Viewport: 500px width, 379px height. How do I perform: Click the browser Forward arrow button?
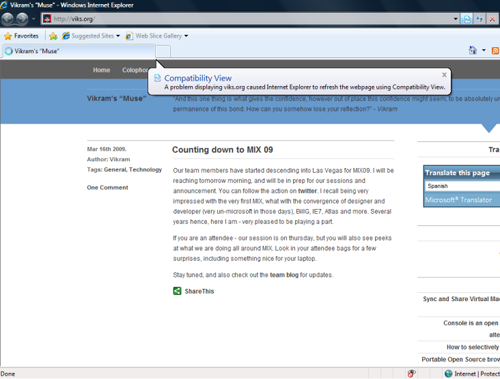point(22,19)
